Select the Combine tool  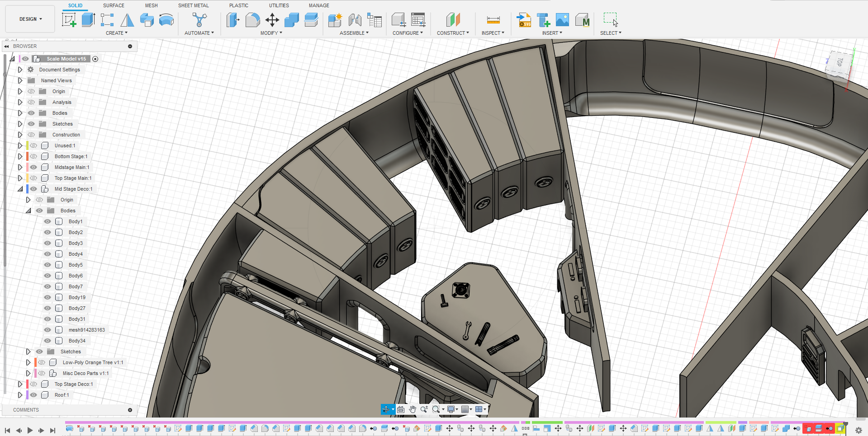(291, 20)
